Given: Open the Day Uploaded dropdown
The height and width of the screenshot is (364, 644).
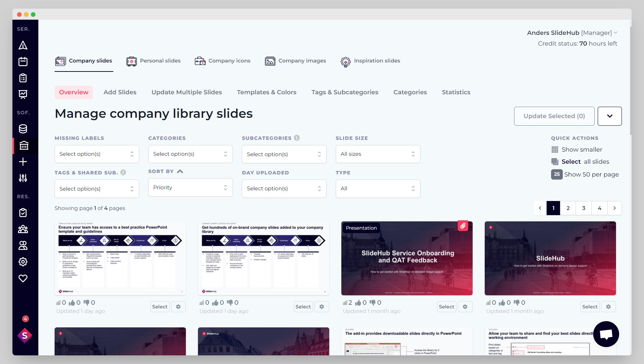Looking at the screenshot, I should tap(284, 189).
